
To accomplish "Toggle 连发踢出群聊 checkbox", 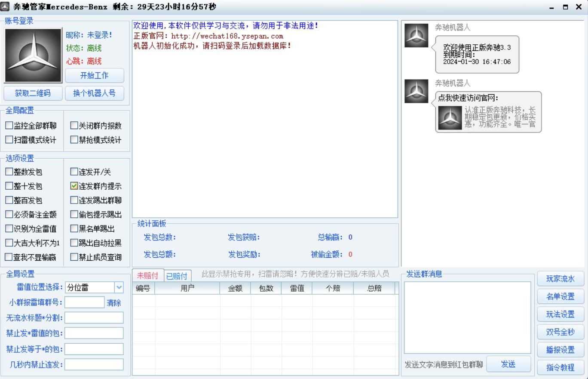I will [74, 200].
